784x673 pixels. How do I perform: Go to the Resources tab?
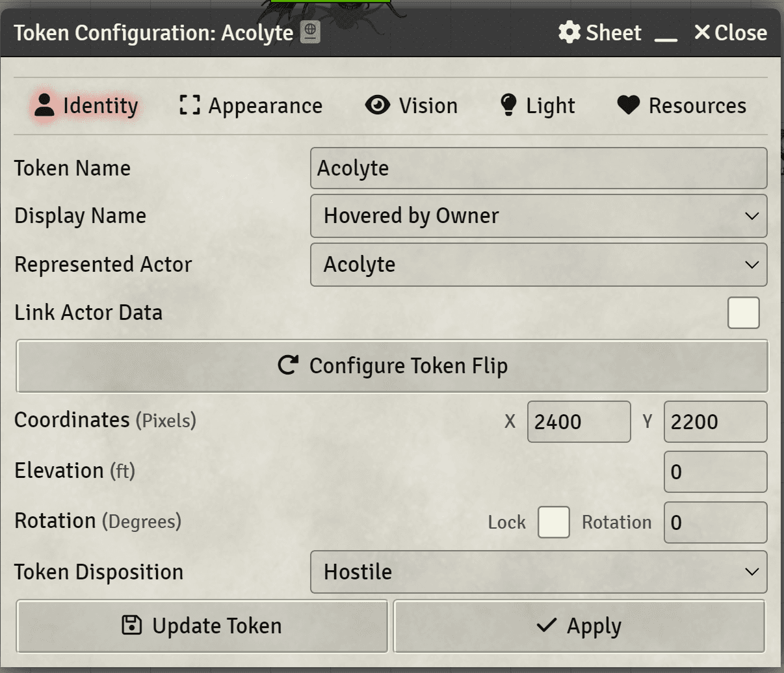(x=681, y=105)
